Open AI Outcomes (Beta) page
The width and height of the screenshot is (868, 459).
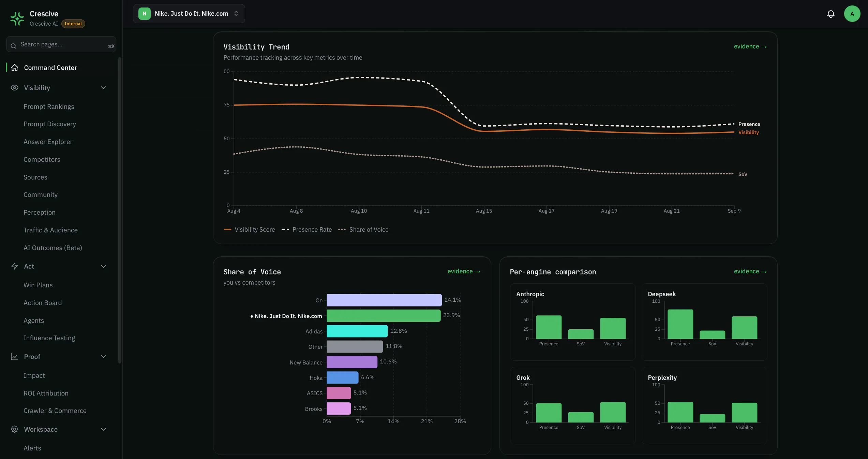[x=53, y=248]
